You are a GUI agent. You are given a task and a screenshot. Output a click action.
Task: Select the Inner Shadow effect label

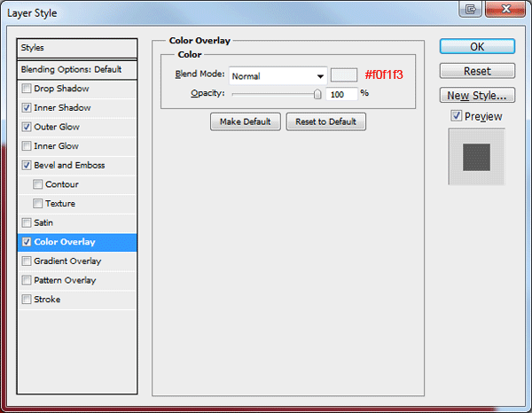pos(62,108)
